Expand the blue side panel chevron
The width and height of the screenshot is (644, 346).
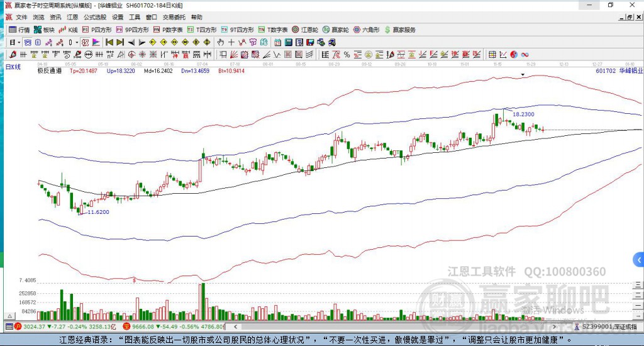[x=639, y=260]
